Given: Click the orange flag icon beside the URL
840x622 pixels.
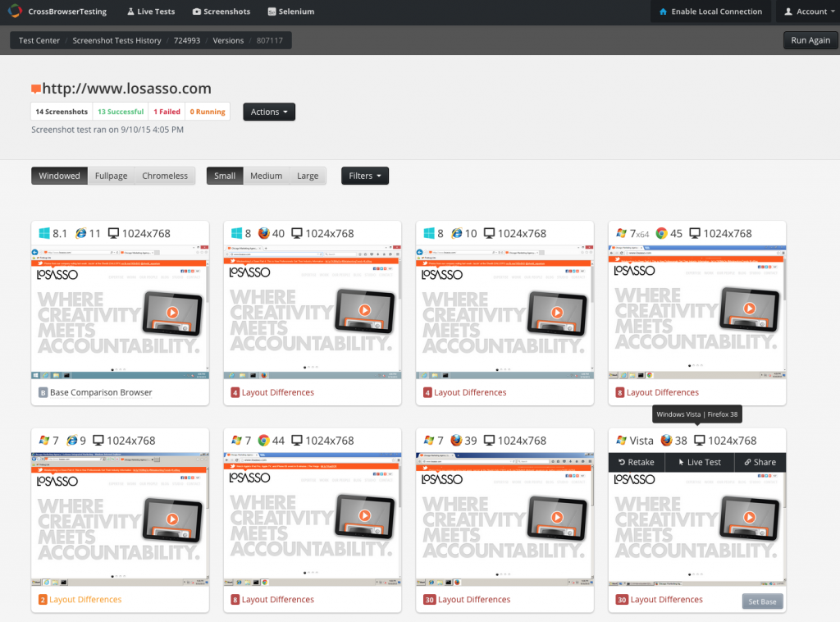Looking at the screenshot, I should [36, 89].
